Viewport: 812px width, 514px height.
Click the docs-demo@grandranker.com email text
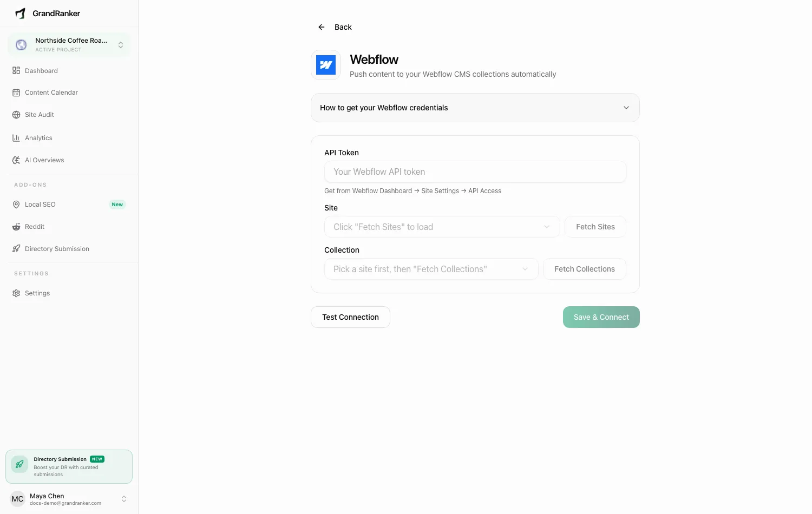point(66,503)
